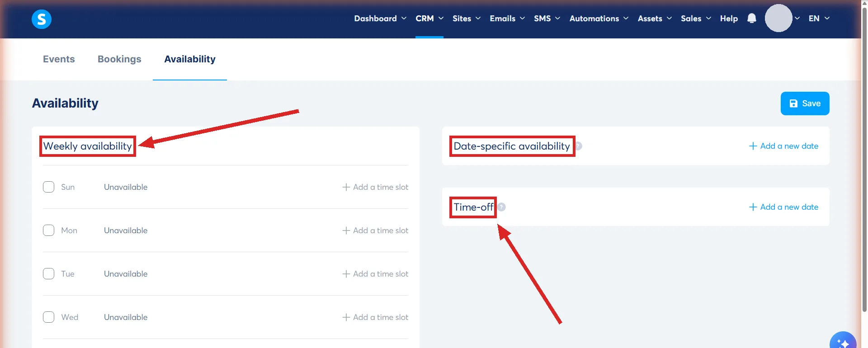Add a time slot for Sun
868x348 pixels.
click(375, 187)
